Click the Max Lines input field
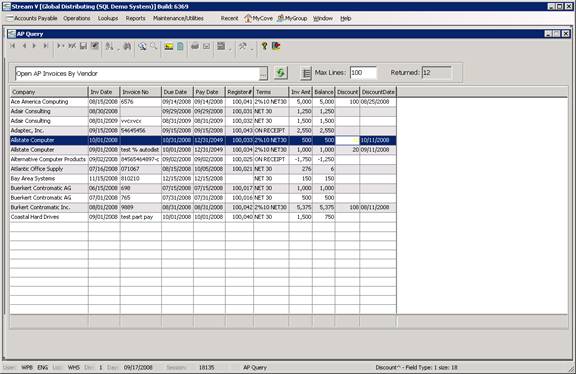The width and height of the screenshot is (576, 374). (363, 73)
